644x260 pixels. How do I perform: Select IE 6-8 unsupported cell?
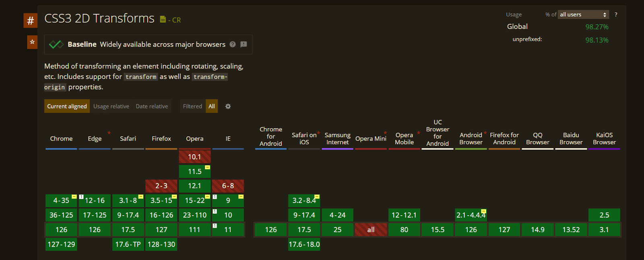pyautogui.click(x=228, y=186)
